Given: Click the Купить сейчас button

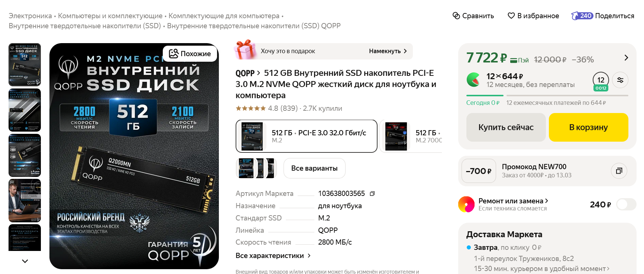Looking at the screenshot, I should [x=506, y=127].
